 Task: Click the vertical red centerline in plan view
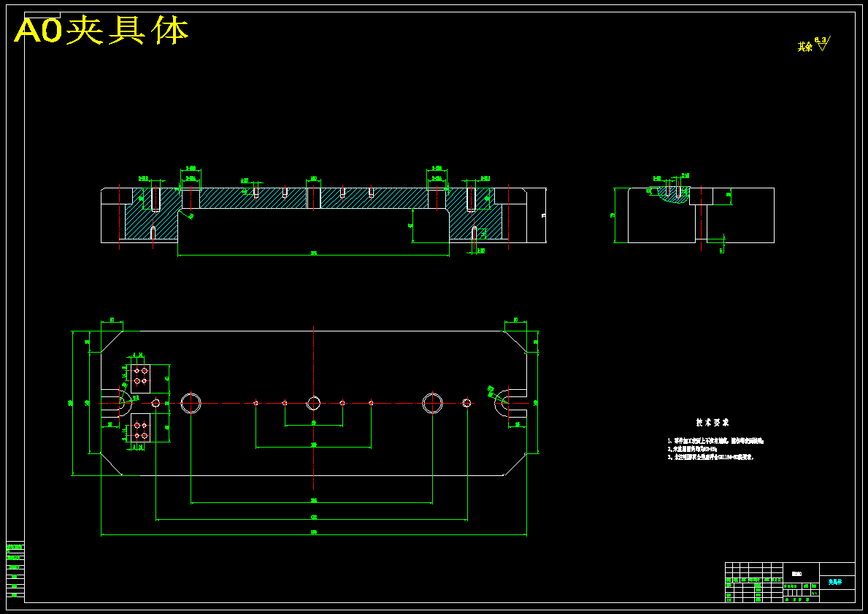(x=314, y=408)
